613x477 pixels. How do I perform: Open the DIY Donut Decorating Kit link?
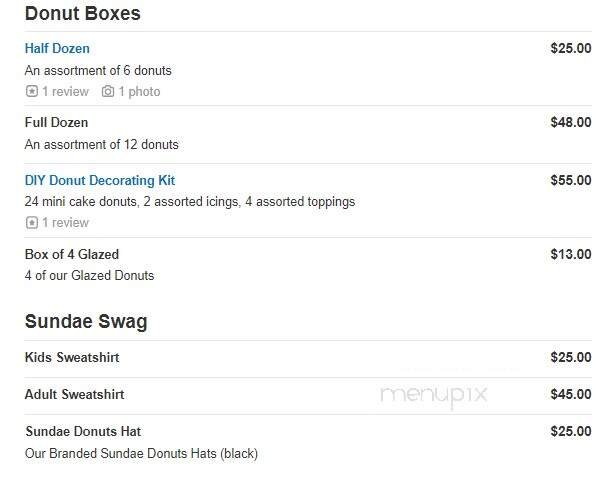100,181
